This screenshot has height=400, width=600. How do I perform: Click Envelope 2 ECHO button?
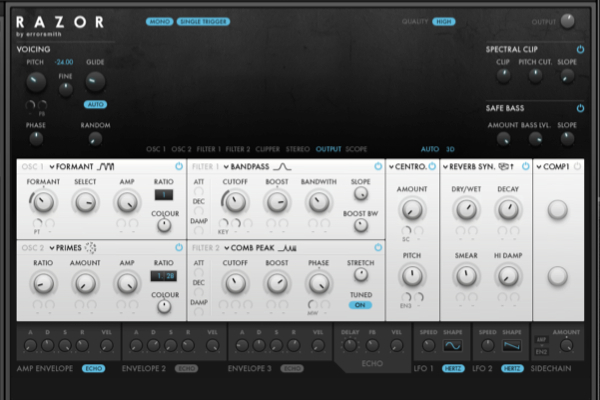[186, 369]
